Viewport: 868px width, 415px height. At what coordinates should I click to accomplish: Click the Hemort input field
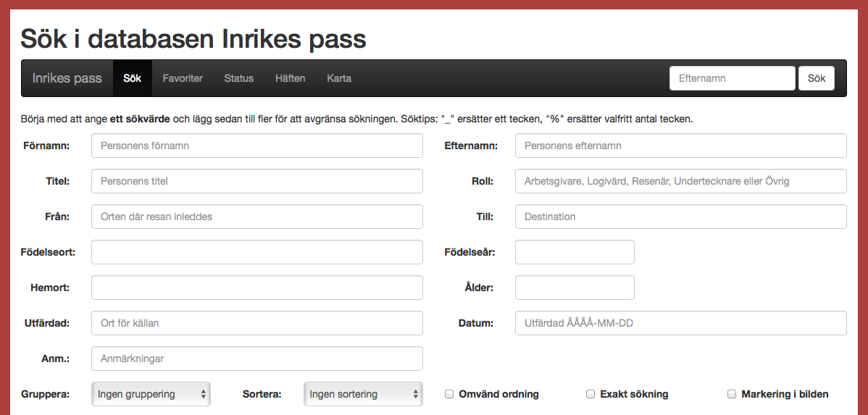257,288
